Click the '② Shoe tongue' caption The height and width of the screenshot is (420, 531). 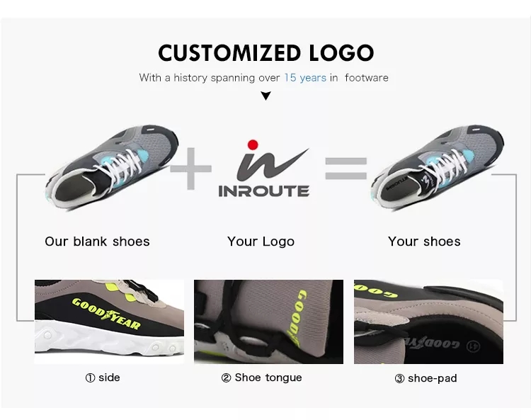[x=261, y=378]
